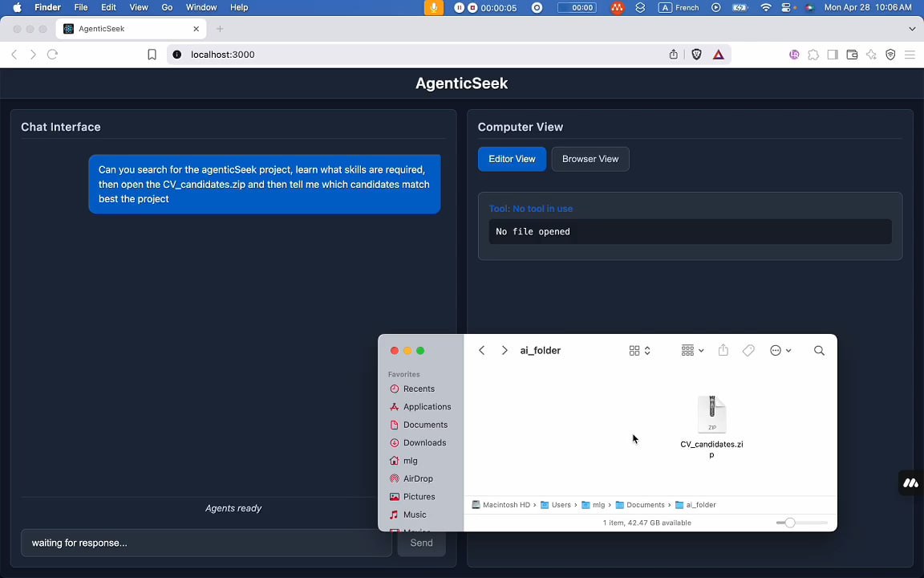Click the Brave Shields lion icon
Viewport: 924px width, 578px height.
pos(696,55)
